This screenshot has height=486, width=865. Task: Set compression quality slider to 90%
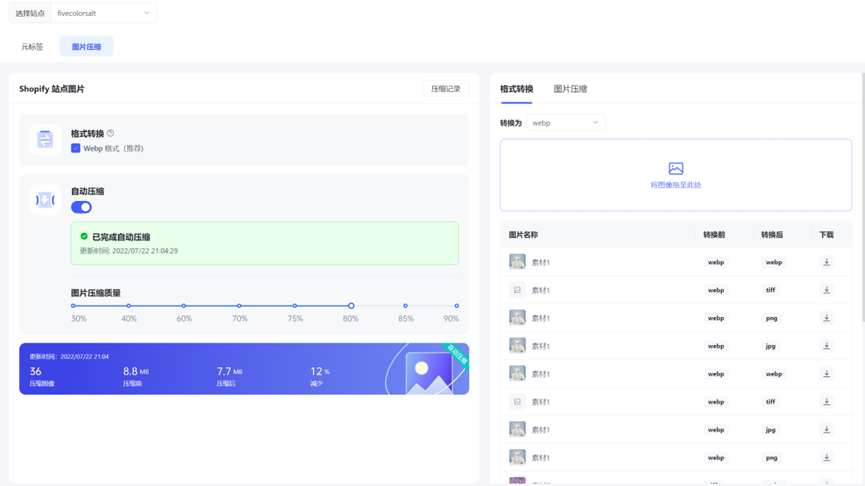456,306
